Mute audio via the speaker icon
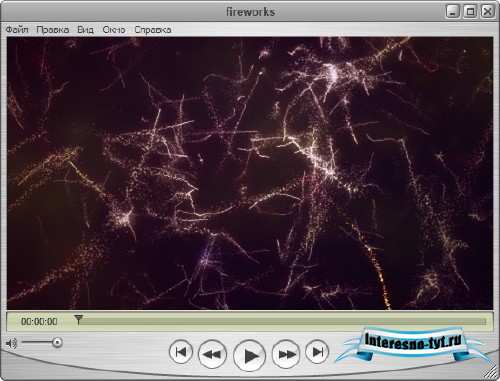This screenshot has width=500, height=381. (12, 343)
